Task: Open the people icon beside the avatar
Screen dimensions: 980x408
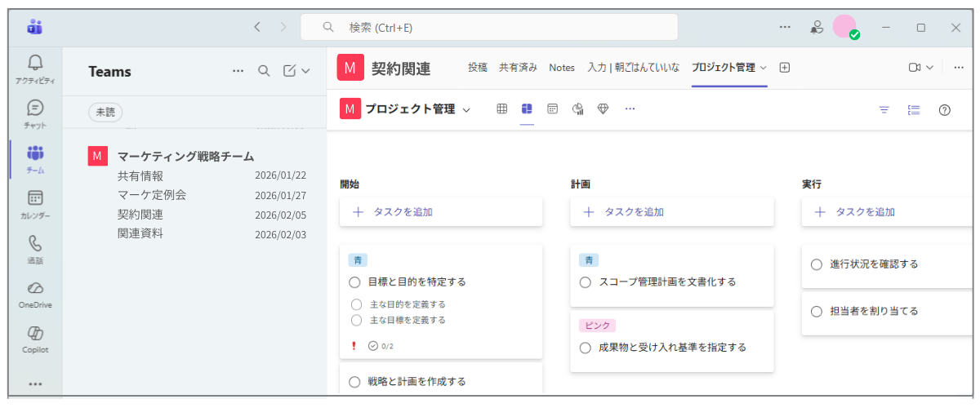Action: point(816,27)
